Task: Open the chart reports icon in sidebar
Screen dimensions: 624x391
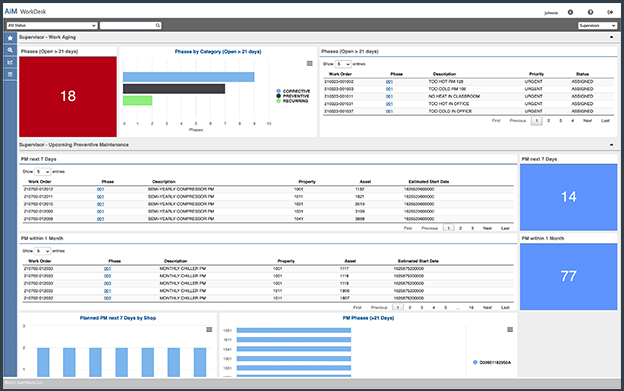Action: coord(10,62)
